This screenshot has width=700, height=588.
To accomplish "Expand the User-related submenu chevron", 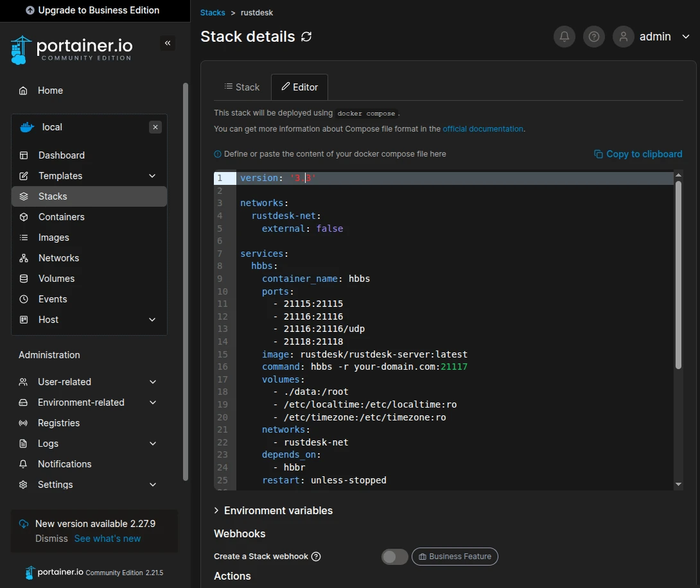I will pyautogui.click(x=153, y=382).
